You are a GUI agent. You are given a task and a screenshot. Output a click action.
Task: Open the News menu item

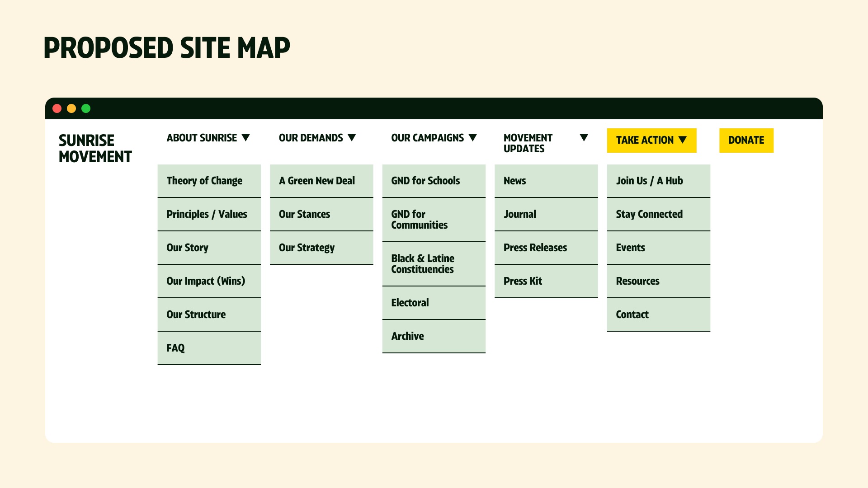pos(546,181)
